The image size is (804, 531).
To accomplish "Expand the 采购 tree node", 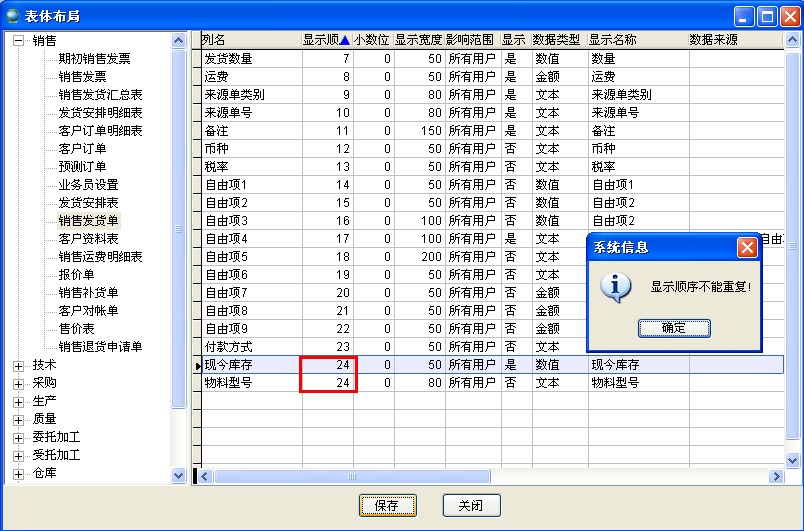I will point(18,384).
